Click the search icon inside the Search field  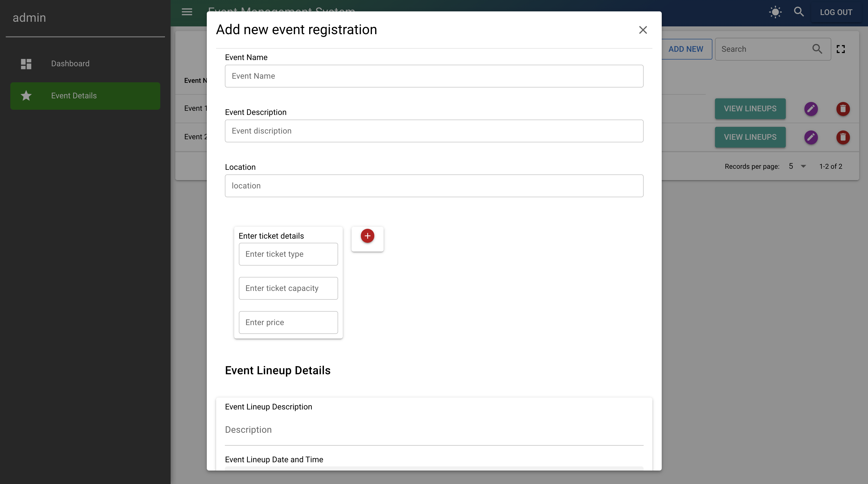(817, 49)
